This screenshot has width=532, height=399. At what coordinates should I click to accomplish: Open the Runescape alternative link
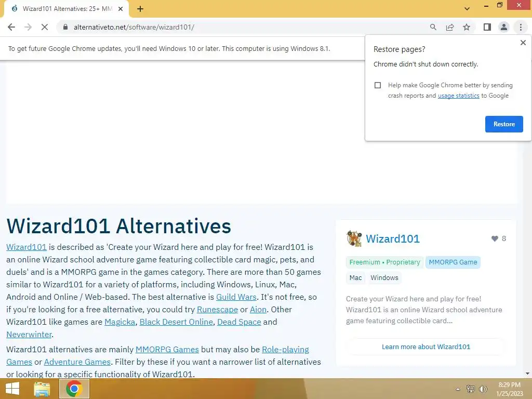tap(217, 310)
